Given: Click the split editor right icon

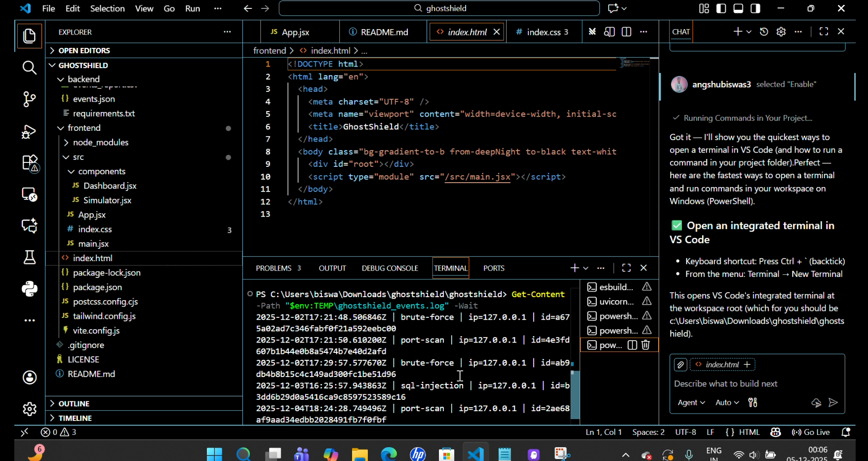Looking at the screenshot, I should point(627,32).
